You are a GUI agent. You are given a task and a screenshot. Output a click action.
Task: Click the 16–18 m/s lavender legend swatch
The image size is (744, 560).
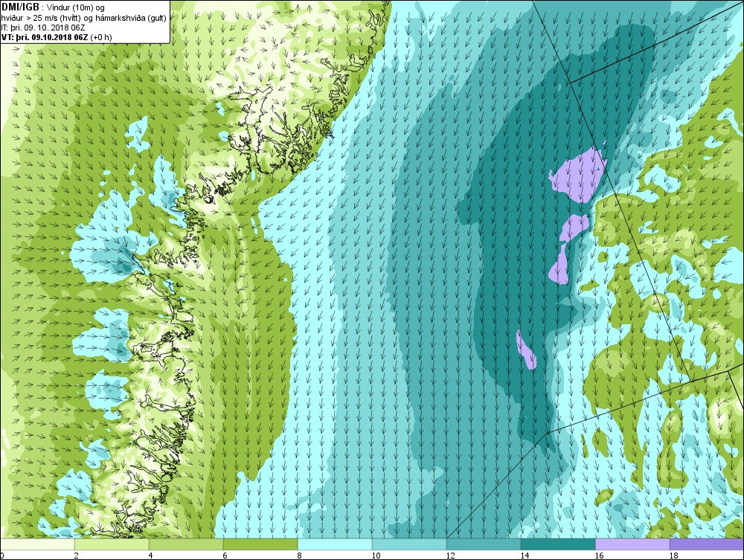[632, 544]
